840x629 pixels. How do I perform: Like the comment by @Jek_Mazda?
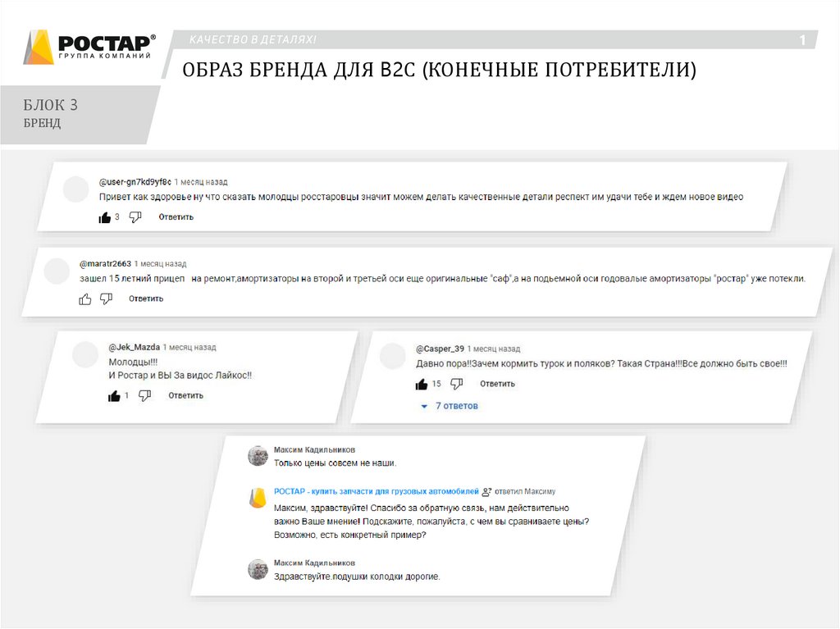114,396
